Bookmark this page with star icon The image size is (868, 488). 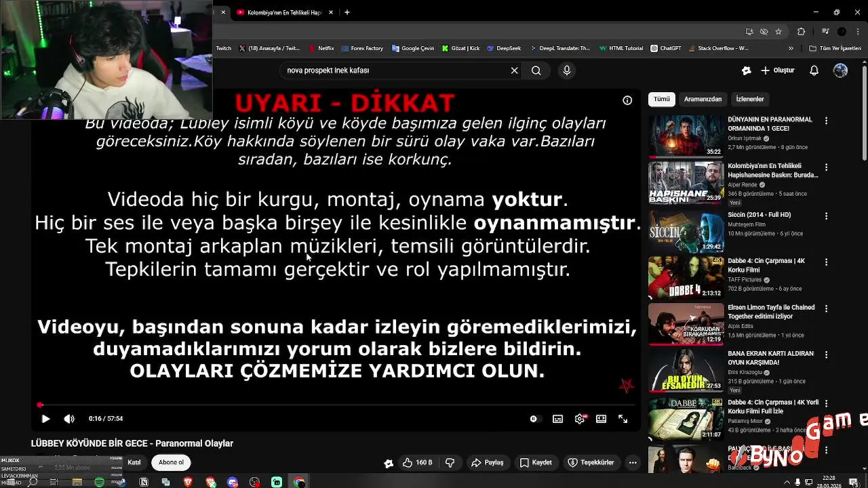[778, 31]
